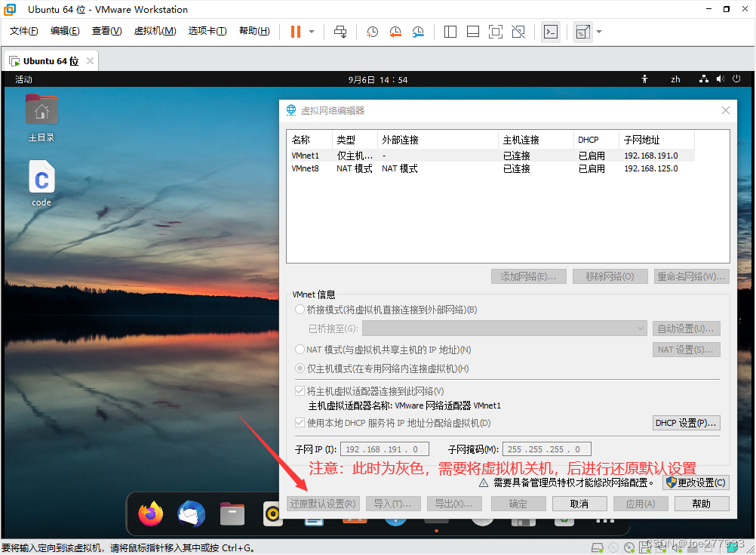Click the 移除网络(O) button
This screenshot has width=756, height=555.
(x=610, y=276)
